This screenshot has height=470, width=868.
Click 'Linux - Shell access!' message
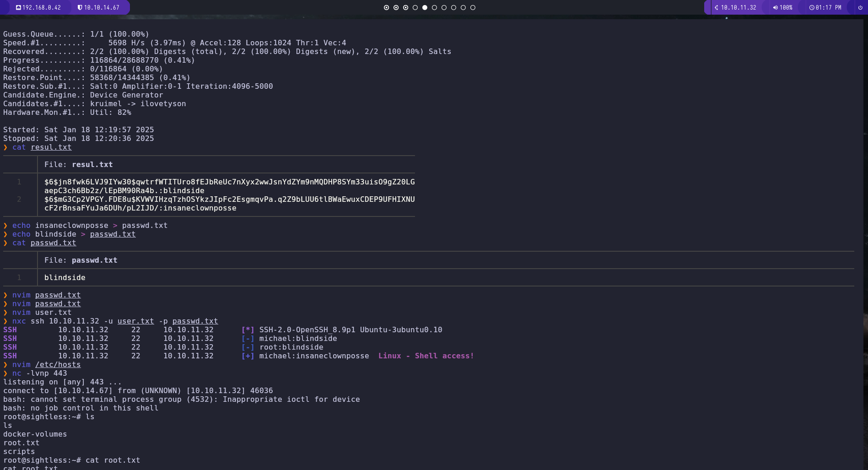(426, 356)
